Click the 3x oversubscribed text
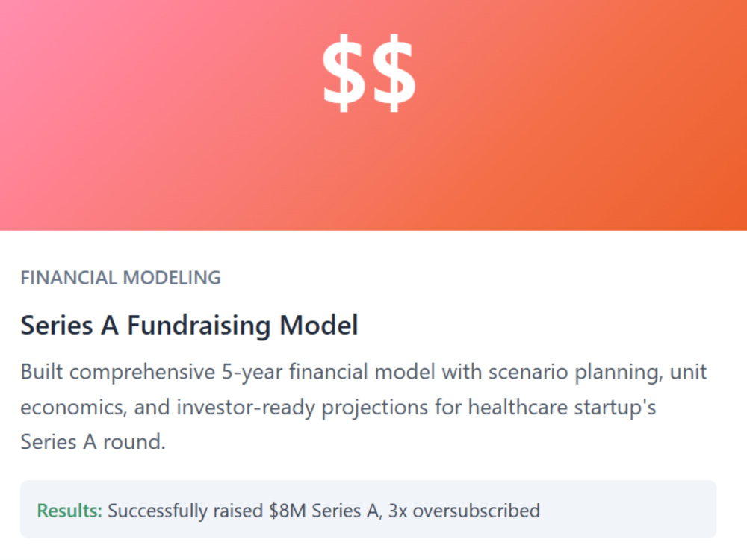 tap(464, 511)
